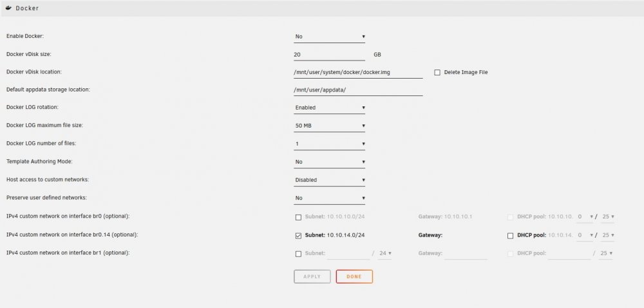Open Preserve user defined networks dropdown
The height and width of the screenshot is (308, 644).
click(329, 198)
